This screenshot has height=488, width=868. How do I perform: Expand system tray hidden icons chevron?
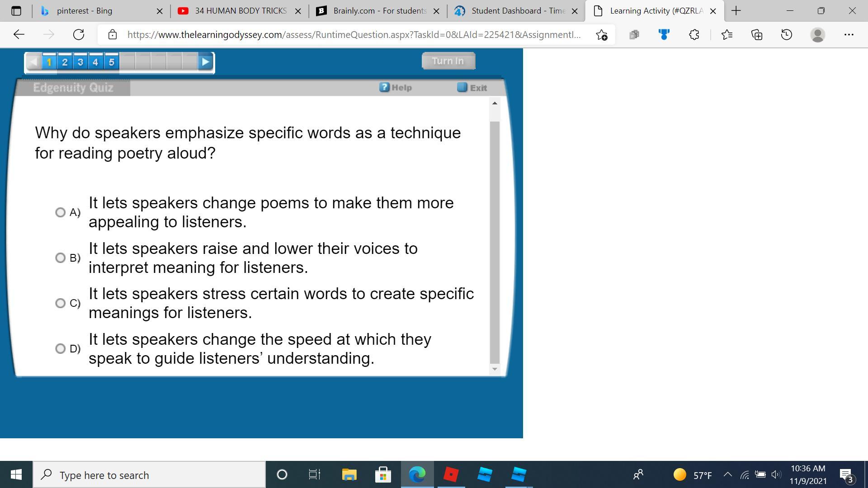[727, 474]
